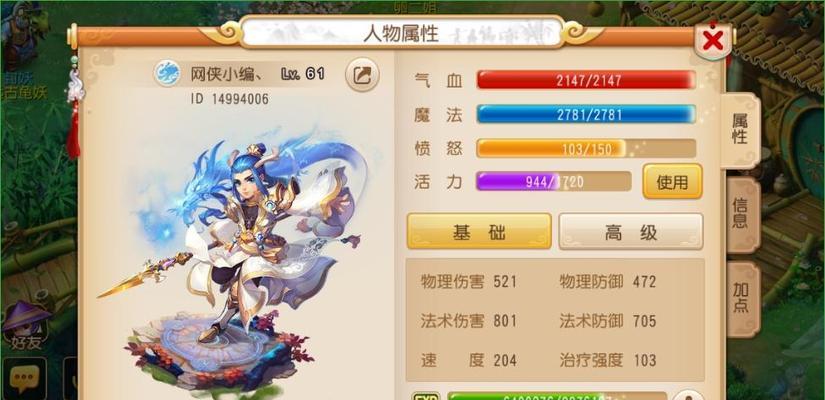
Task: Select the 基础 attributes toggle
Action: [x=479, y=231]
